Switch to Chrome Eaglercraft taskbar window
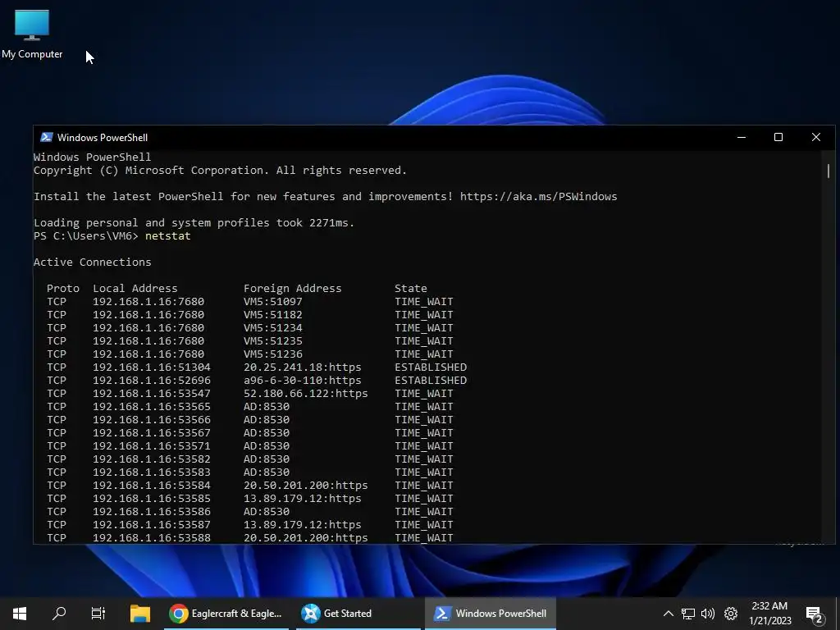Viewport: 840px width, 630px height. [226, 614]
